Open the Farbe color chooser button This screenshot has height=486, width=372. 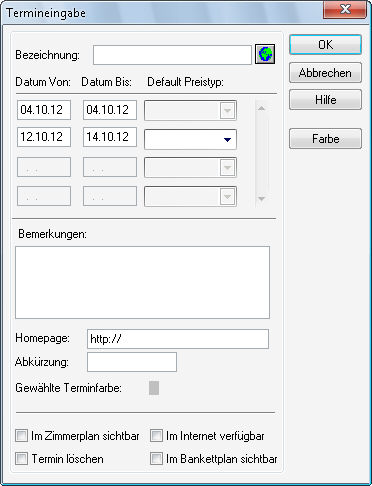point(325,138)
